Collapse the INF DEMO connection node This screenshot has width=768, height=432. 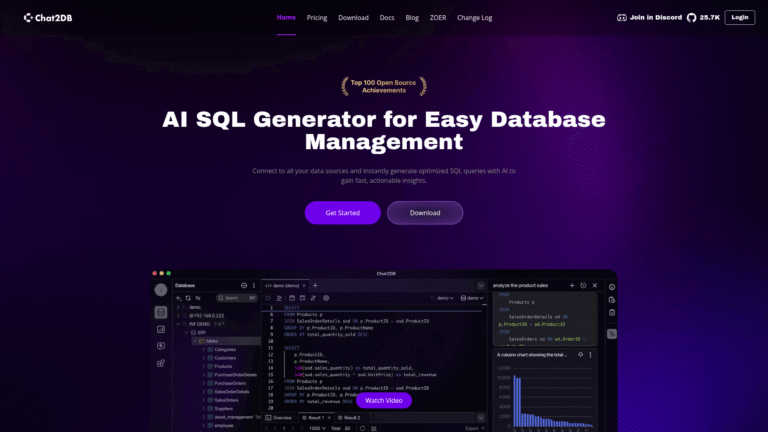(178, 324)
